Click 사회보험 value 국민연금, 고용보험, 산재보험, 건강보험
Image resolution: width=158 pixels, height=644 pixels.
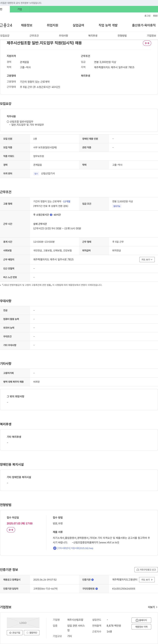(x=52, y=251)
